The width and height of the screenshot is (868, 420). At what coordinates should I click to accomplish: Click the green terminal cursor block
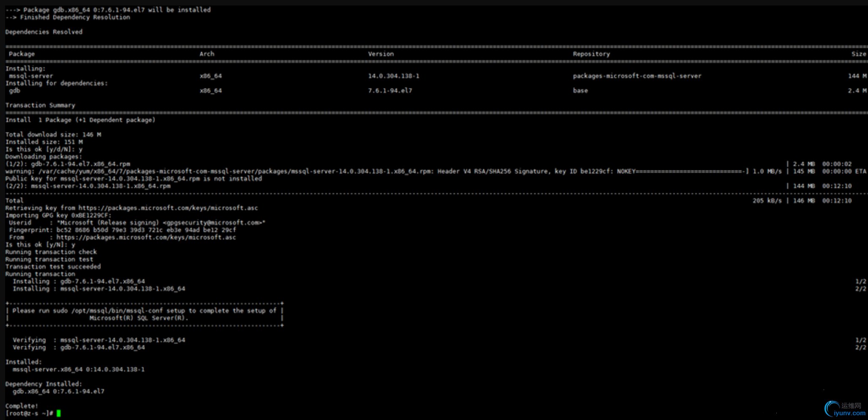pos(59,413)
